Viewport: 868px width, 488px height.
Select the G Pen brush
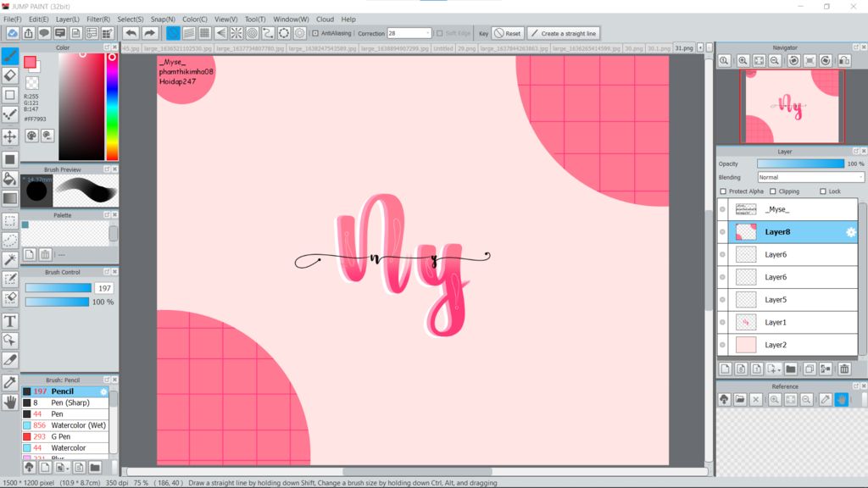pyautogui.click(x=65, y=436)
